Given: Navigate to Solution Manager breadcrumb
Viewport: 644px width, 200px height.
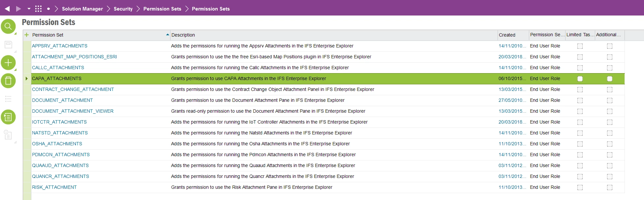Looking at the screenshot, I should 82,9.
